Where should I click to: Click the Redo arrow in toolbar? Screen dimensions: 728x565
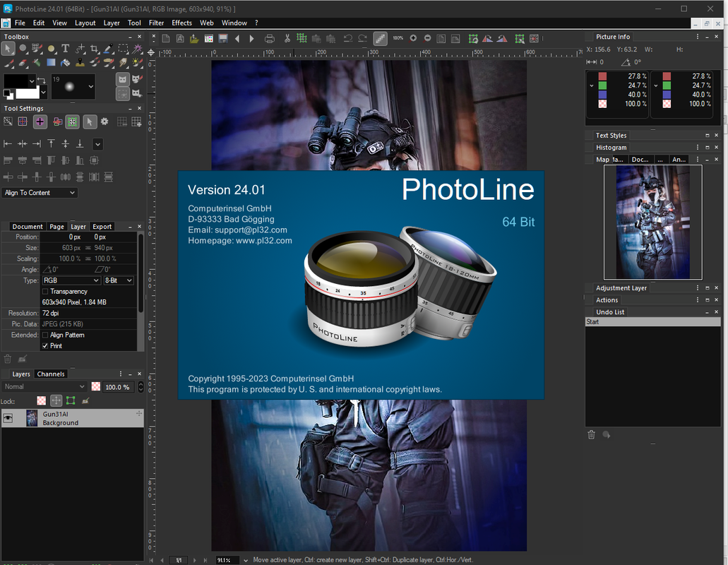point(363,39)
